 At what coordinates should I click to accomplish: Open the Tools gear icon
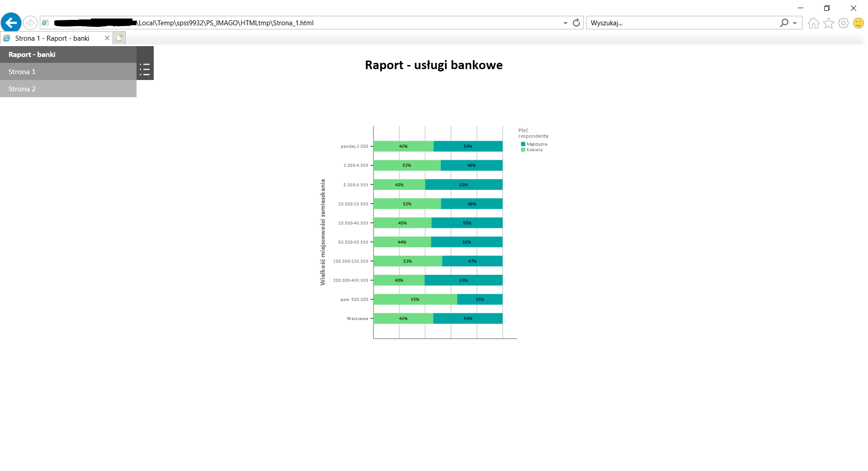pos(844,23)
